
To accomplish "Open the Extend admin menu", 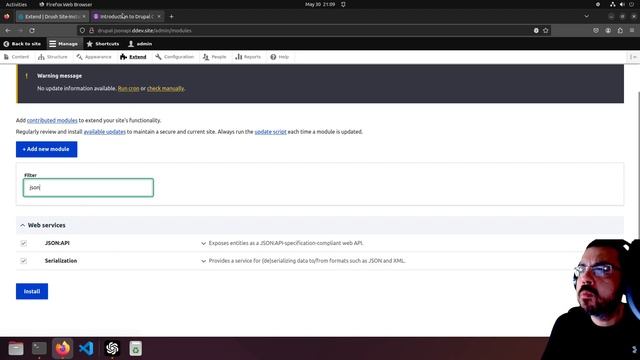I will tap(133, 57).
